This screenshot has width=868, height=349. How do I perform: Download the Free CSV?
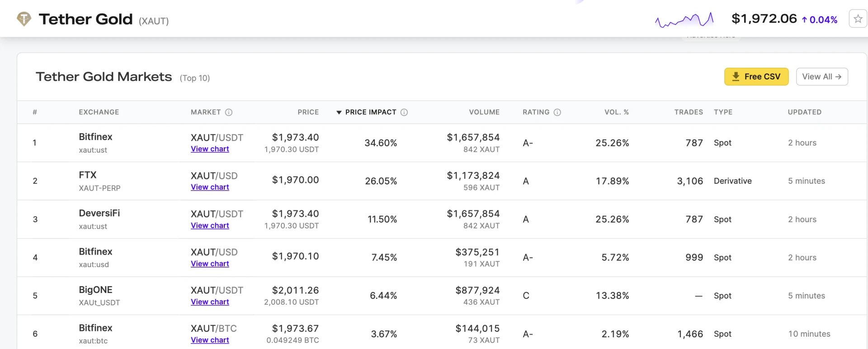(756, 77)
